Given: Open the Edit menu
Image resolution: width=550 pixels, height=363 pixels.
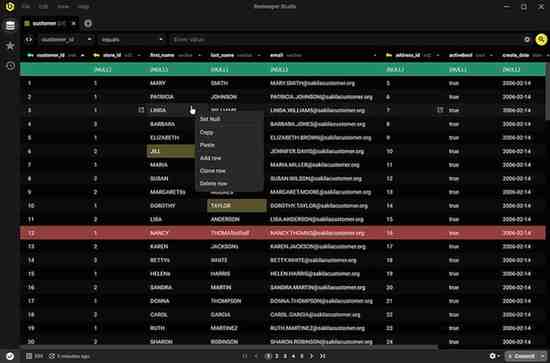Looking at the screenshot, I should tap(43, 6).
